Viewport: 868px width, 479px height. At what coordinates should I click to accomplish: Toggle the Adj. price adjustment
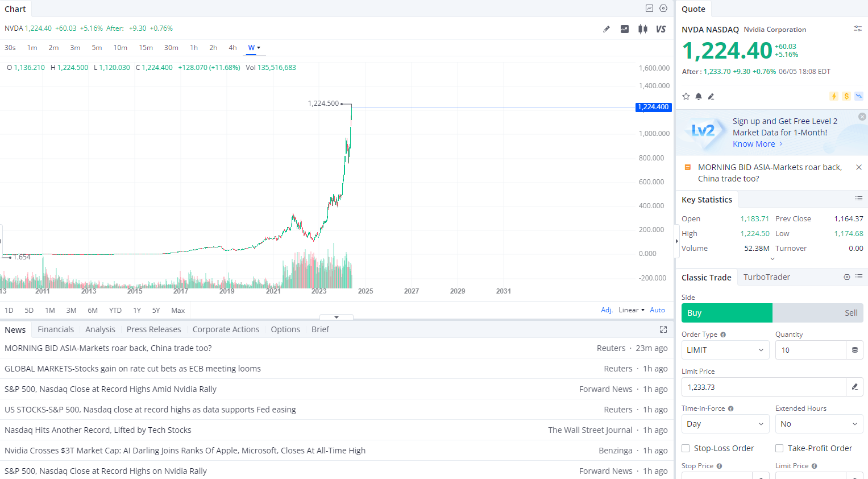click(x=607, y=310)
